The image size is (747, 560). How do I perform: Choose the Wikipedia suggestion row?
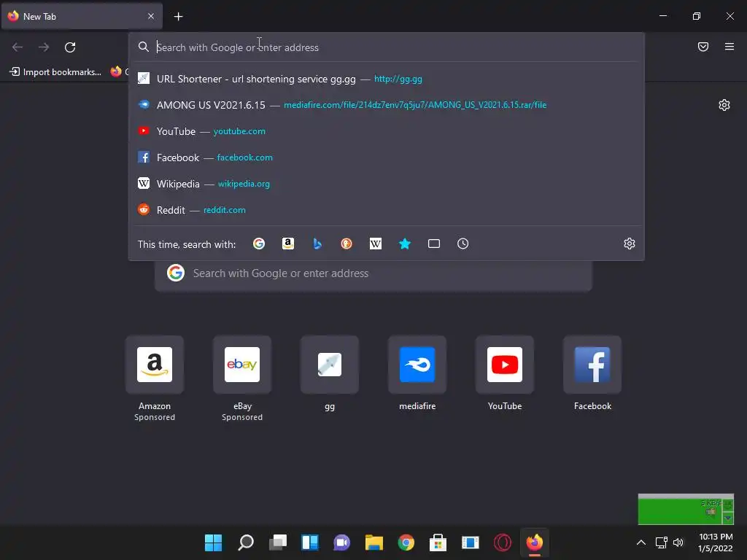(x=387, y=183)
